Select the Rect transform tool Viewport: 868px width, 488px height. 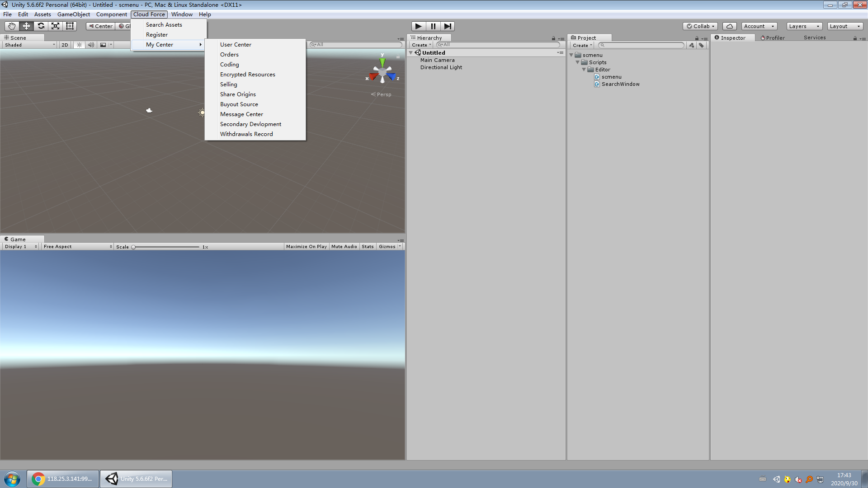[x=70, y=26]
